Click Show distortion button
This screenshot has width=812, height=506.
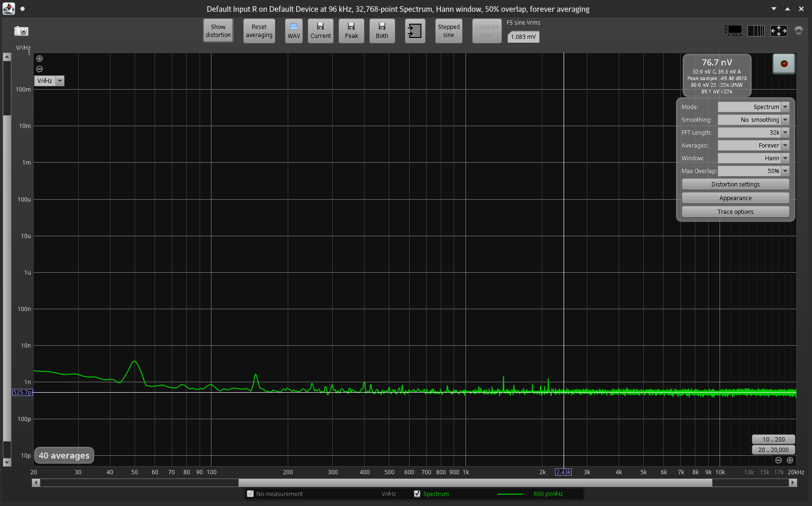pos(218,31)
